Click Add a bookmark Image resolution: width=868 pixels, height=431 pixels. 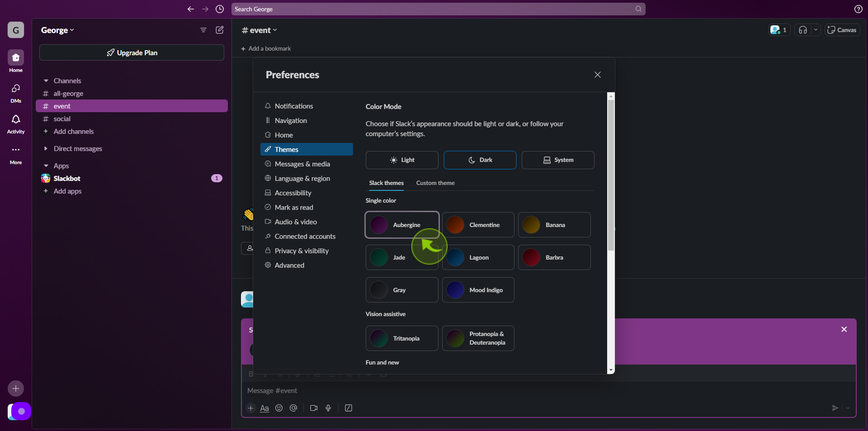[266, 48]
